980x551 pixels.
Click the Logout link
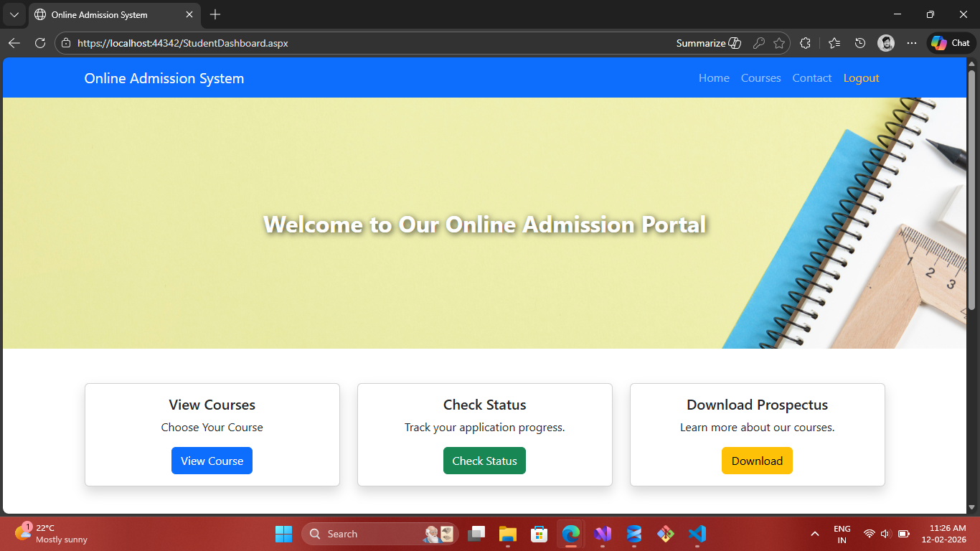861,78
